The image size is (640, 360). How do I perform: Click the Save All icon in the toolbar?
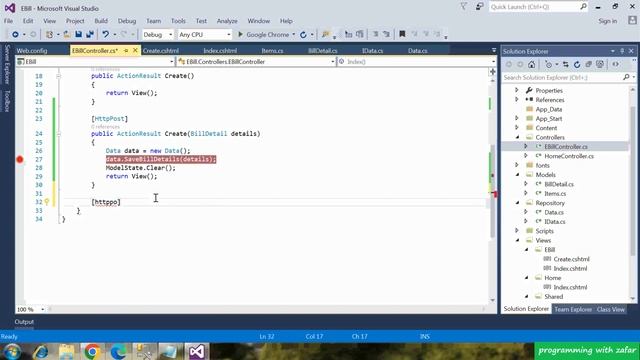90,35
